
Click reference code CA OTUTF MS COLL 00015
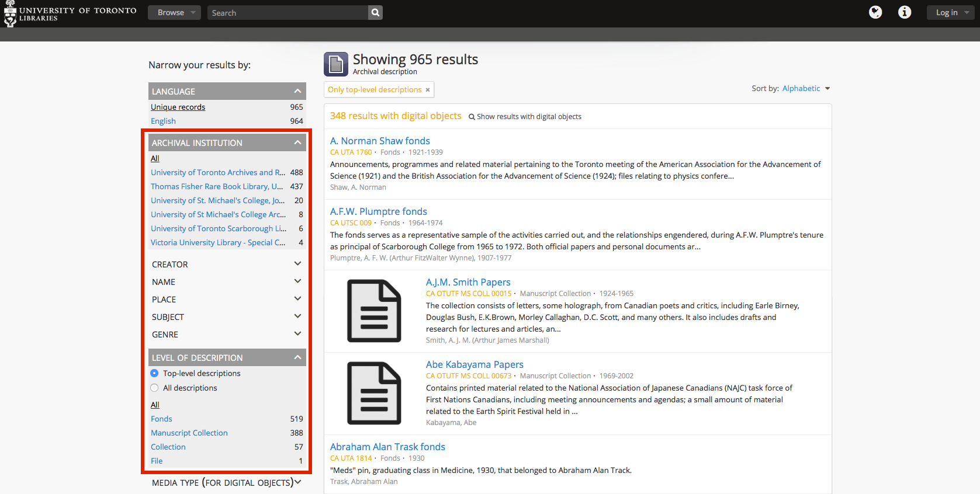pos(469,294)
